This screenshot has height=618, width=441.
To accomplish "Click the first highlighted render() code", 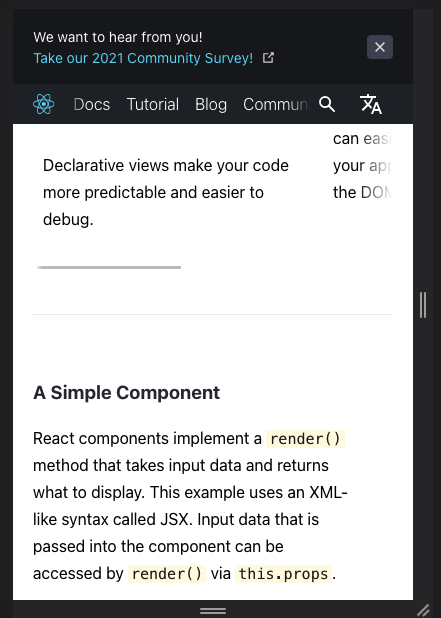I will point(305,439).
